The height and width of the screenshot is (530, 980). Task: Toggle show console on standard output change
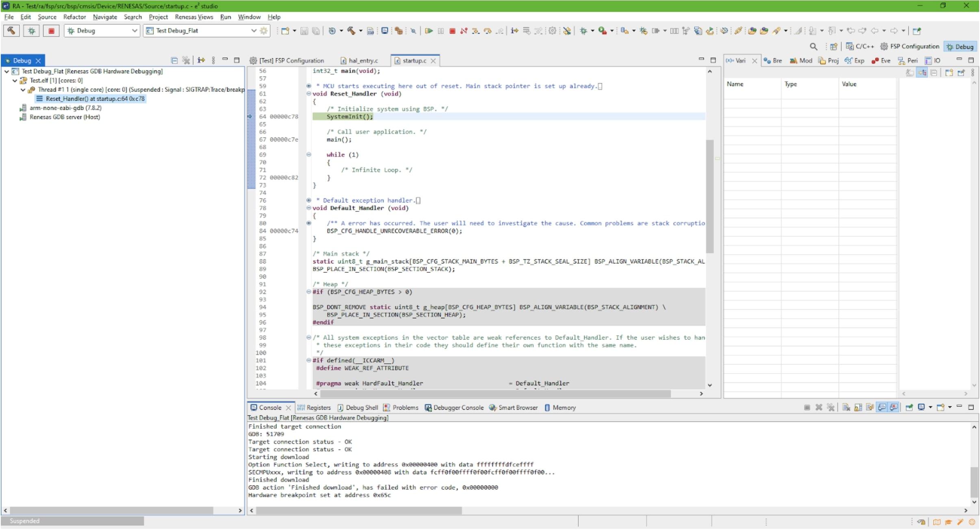[x=882, y=408]
